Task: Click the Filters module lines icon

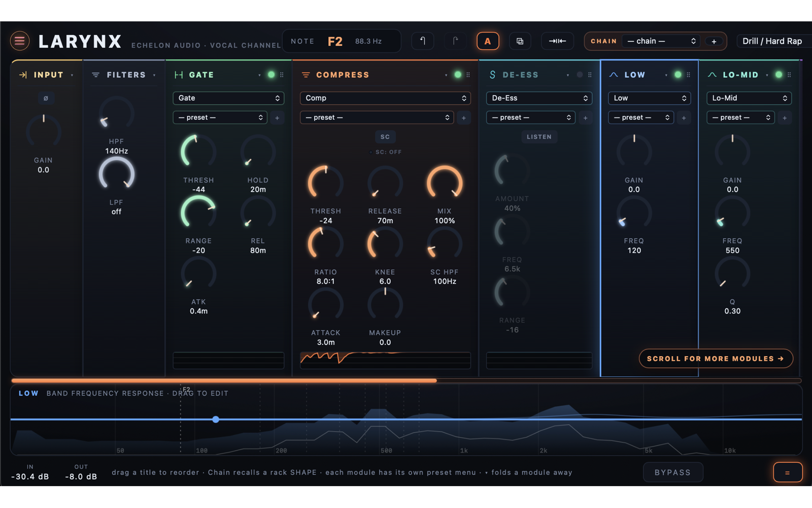Action: tap(95, 75)
